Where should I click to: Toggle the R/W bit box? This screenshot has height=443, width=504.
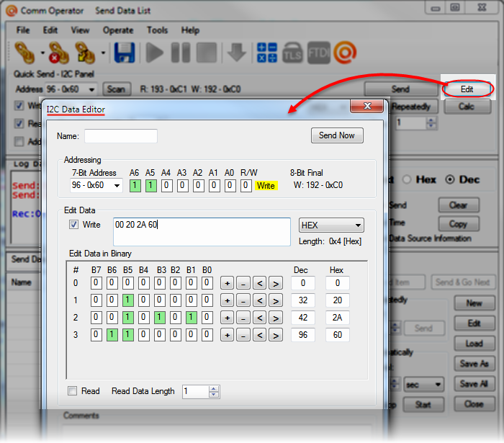246,186
